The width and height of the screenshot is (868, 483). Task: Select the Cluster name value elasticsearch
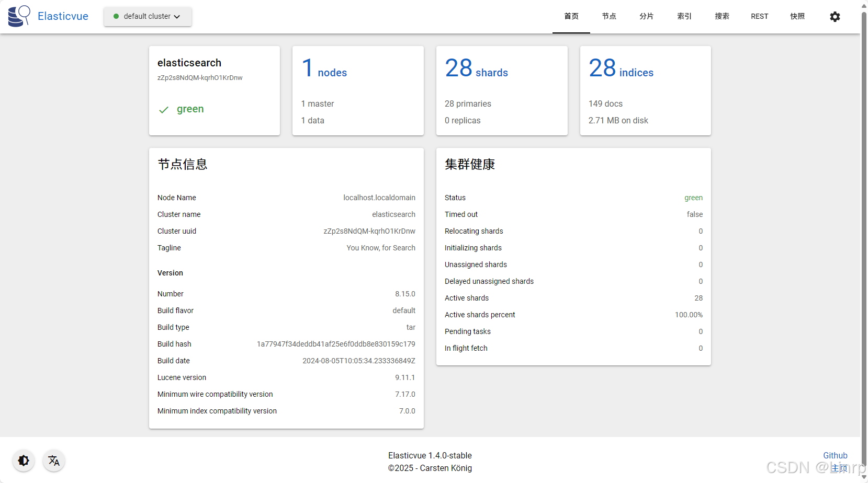click(x=394, y=214)
